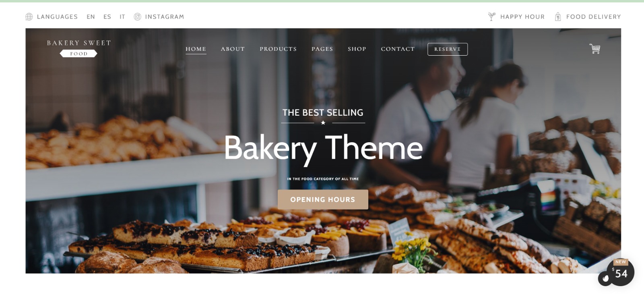Screen dimensions: 644x295
Task: Switch language to ES
Action: coord(107,17)
